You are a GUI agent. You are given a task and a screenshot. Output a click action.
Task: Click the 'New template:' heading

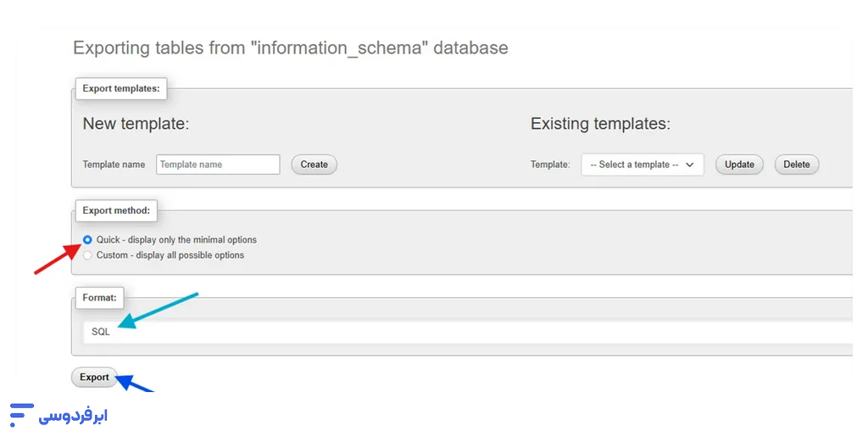pos(136,124)
